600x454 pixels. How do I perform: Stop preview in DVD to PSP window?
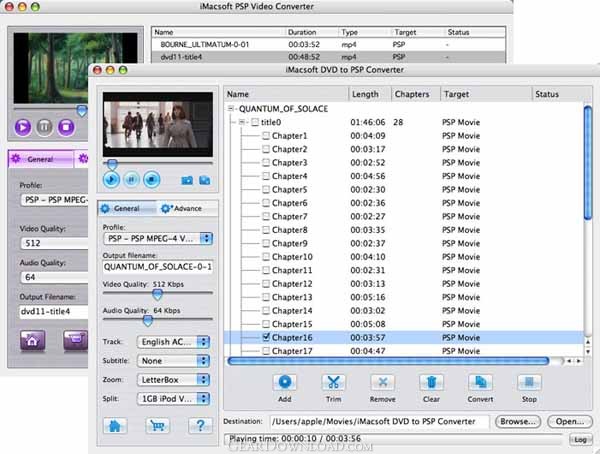point(152,180)
